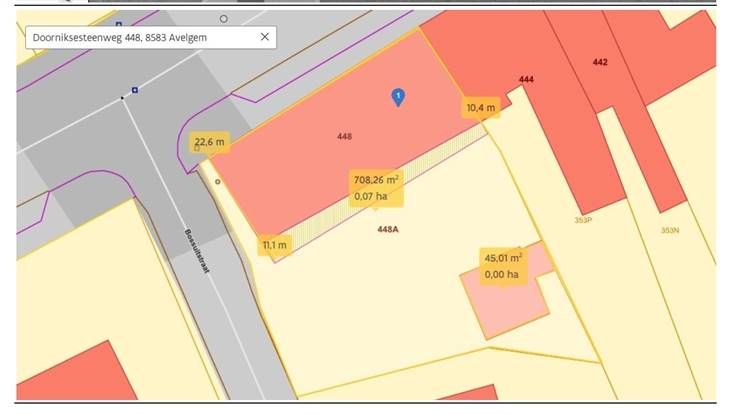Click the small circle marker near top

tap(223, 19)
